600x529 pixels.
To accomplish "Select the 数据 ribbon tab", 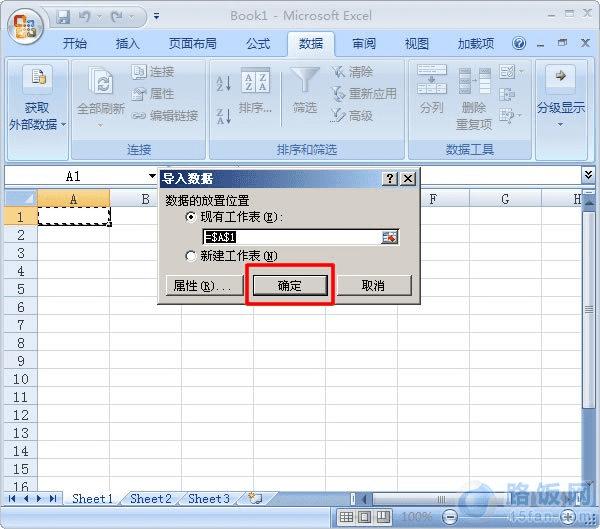I will [311, 44].
